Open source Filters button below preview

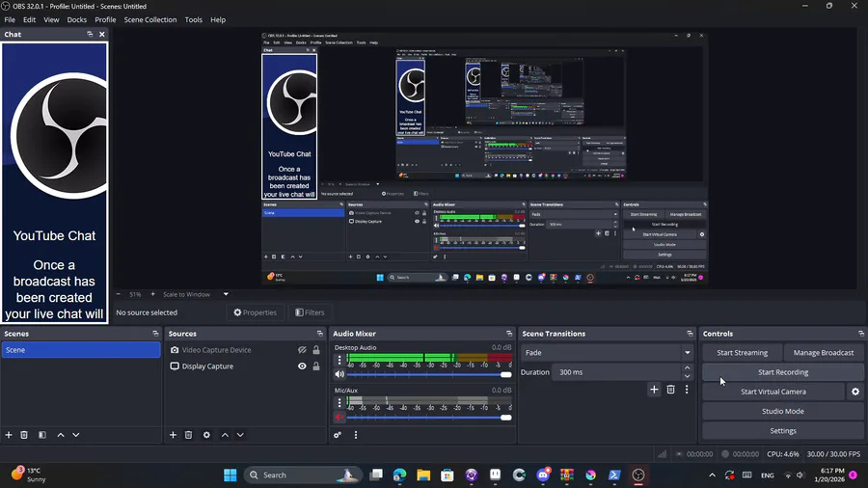point(310,312)
